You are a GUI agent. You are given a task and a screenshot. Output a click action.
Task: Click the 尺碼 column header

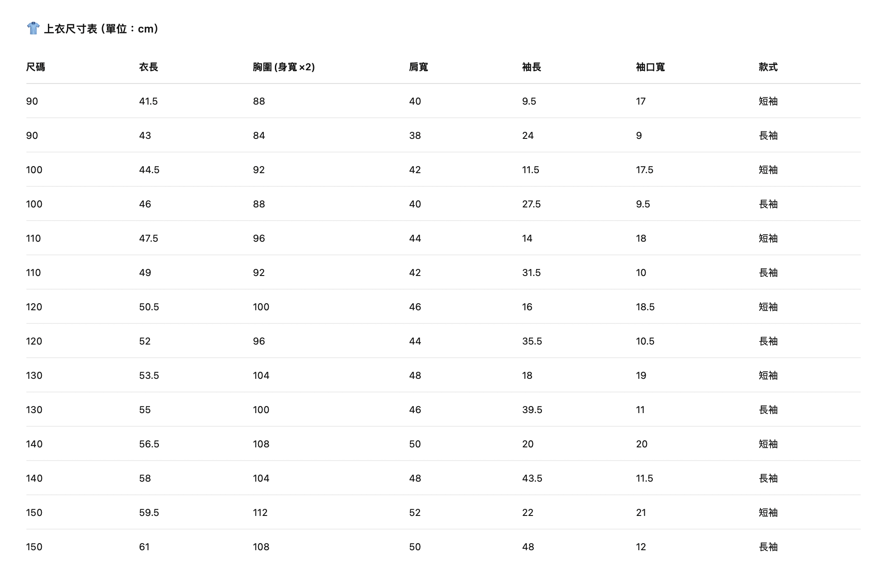coord(36,67)
